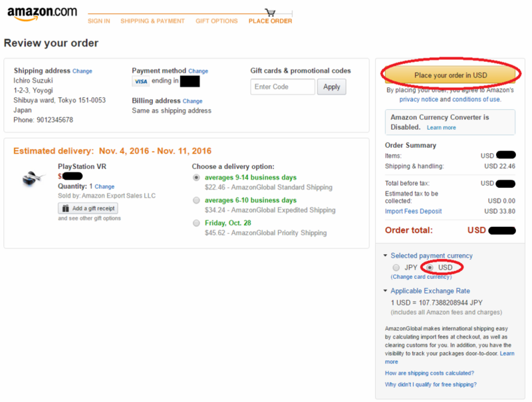Click the Order Summary heading
The width and height of the screenshot is (532, 402).
[x=410, y=145]
